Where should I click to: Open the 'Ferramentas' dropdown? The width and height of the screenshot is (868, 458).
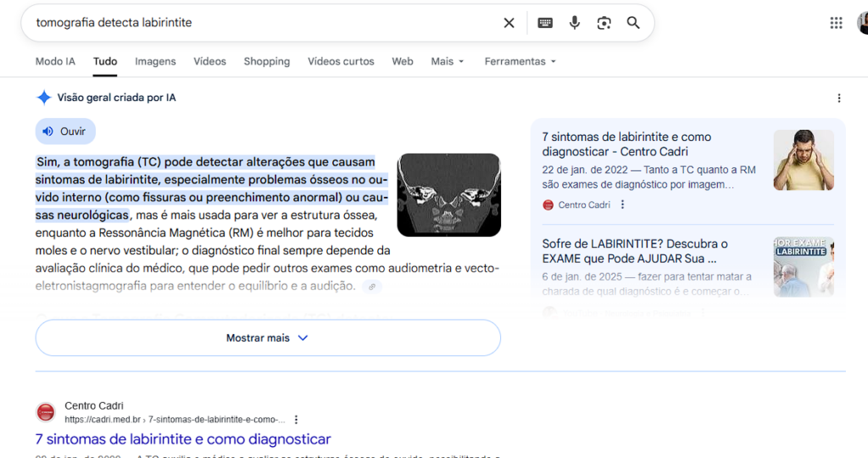pyautogui.click(x=520, y=62)
